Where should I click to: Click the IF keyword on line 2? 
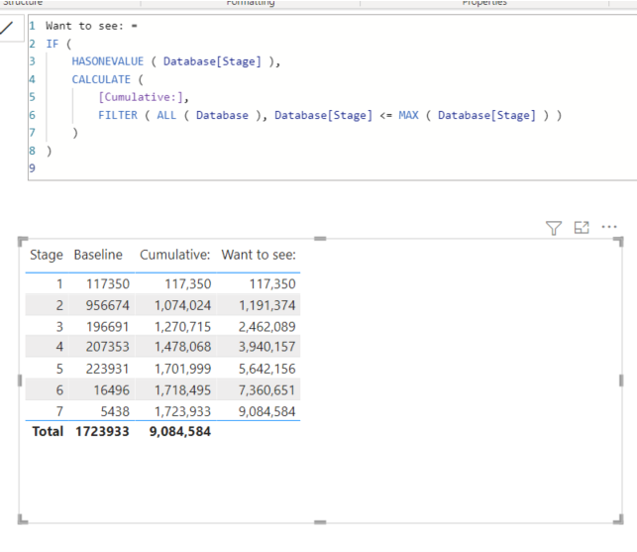[52, 43]
